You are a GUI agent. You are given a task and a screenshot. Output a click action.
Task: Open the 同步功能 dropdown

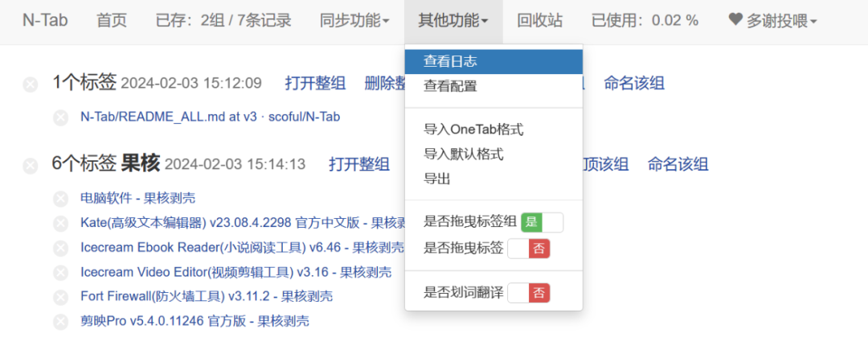(354, 21)
